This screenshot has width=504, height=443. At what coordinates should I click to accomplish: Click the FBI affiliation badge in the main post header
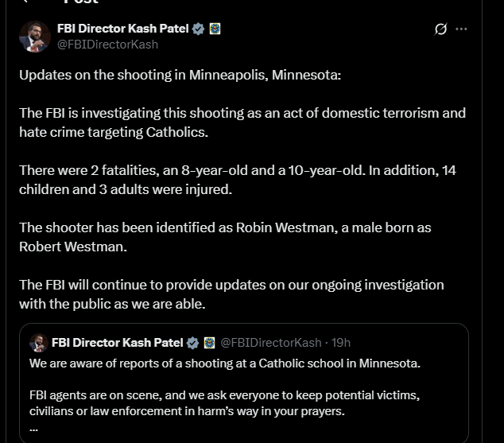tap(215, 29)
